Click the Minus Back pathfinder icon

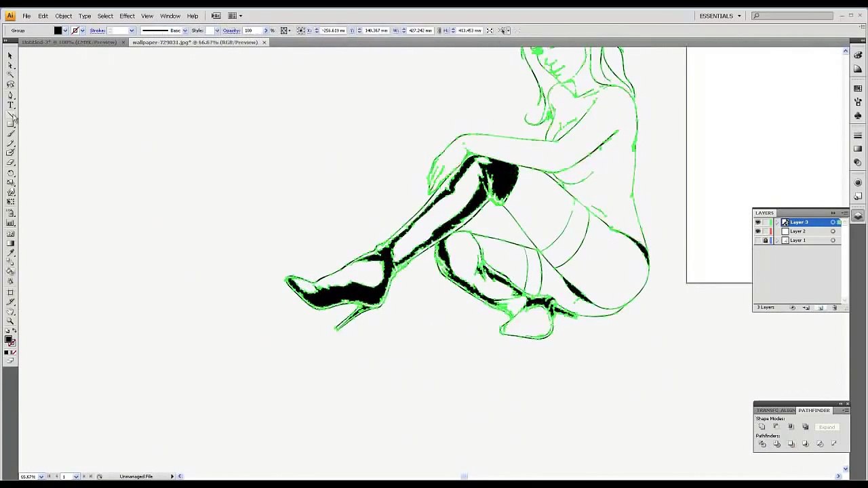point(834,444)
